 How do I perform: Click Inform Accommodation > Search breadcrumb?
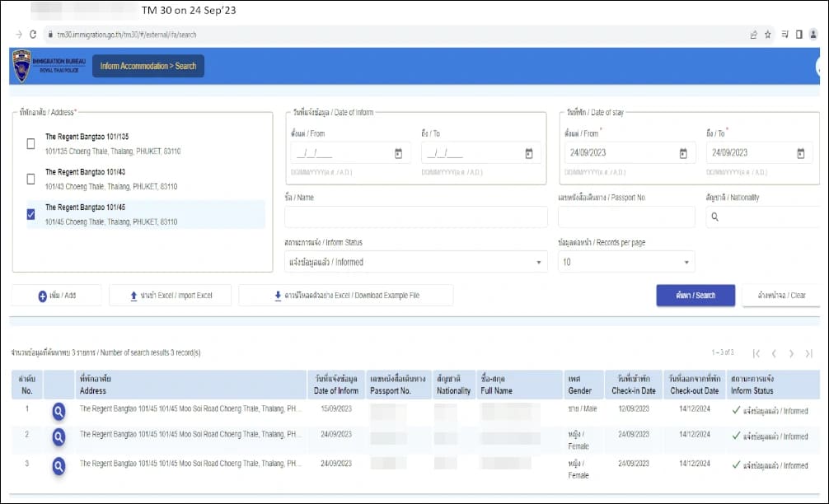point(148,66)
